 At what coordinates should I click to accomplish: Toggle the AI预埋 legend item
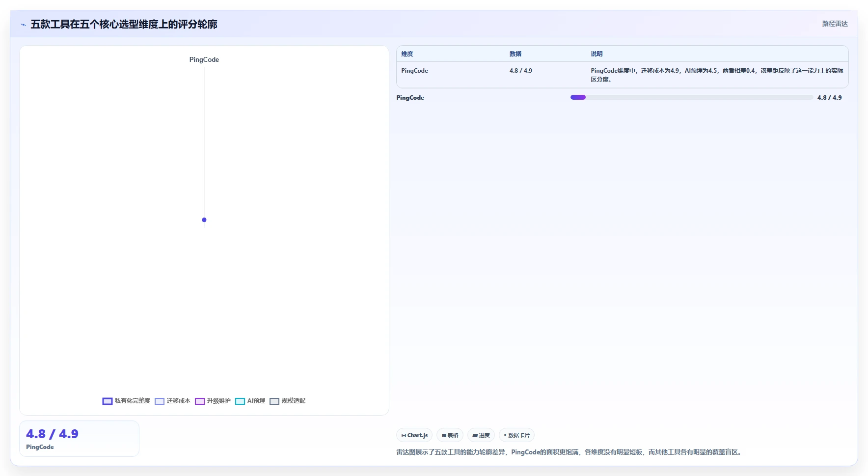[x=250, y=401]
